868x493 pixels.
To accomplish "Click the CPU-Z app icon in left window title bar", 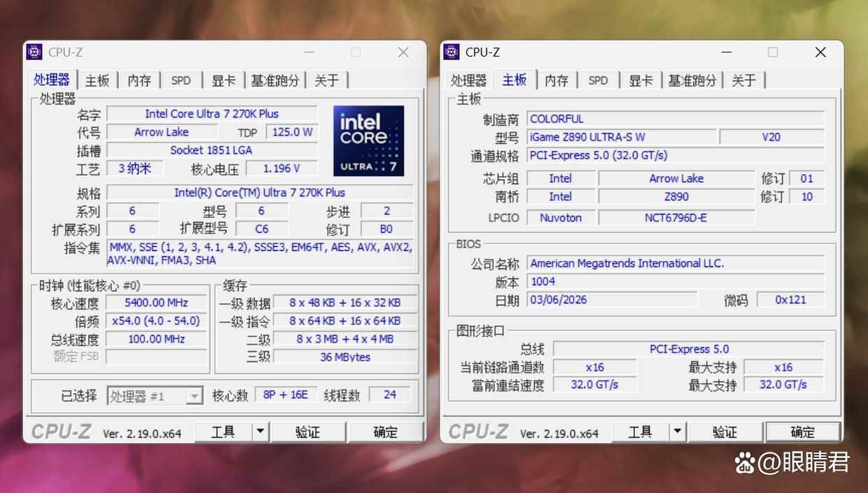I will point(34,52).
